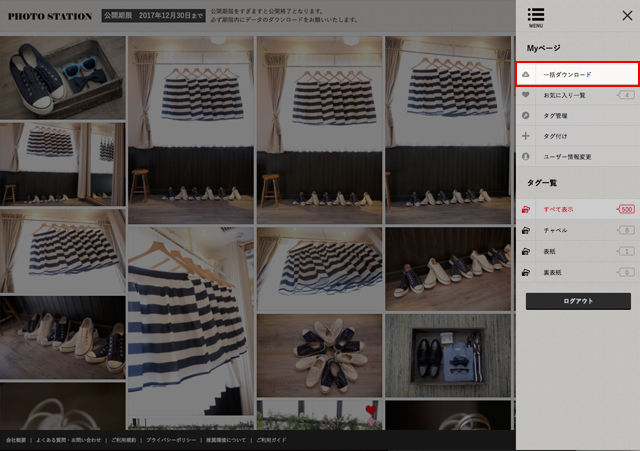Open the navy sneakers and sunglasses photo
Viewport: 640px width, 451px height.
63,77
